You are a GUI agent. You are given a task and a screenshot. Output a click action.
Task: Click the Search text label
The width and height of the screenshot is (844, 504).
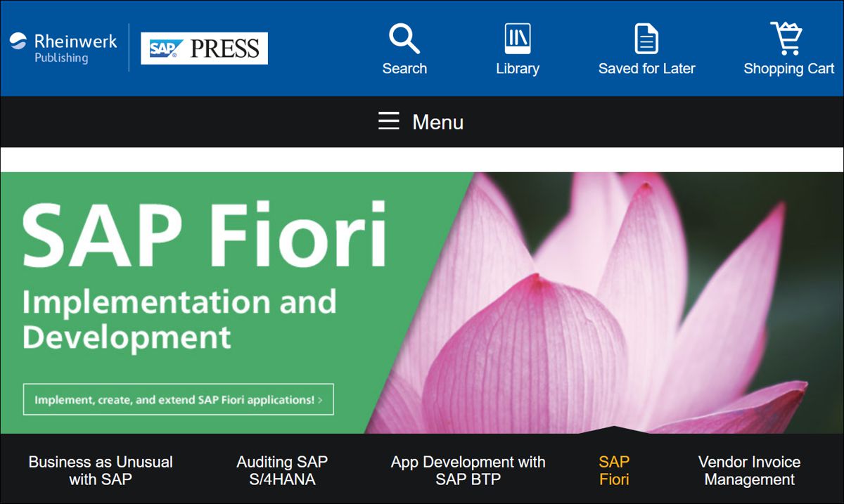coord(404,69)
